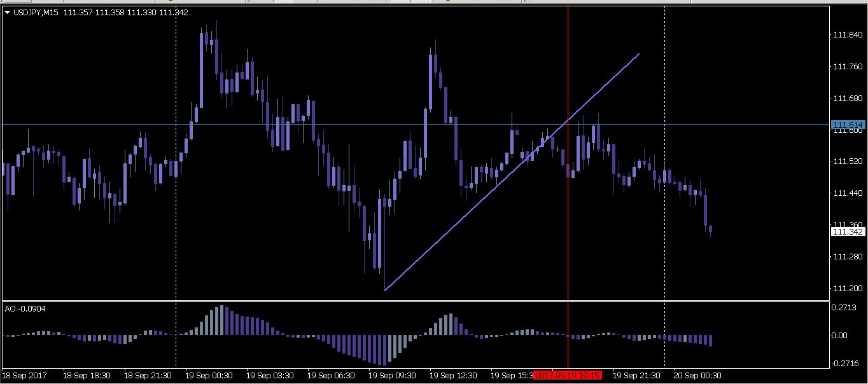Select the highlighted red timestamp 2017.09.19 19:15
Image resolution: width=868 pixels, height=384 pixels.
(x=567, y=375)
